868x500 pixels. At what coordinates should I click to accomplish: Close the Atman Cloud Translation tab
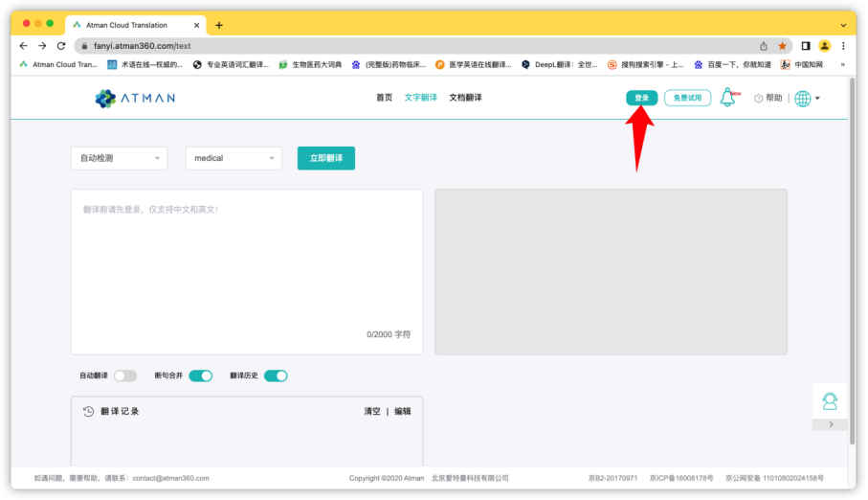point(196,25)
